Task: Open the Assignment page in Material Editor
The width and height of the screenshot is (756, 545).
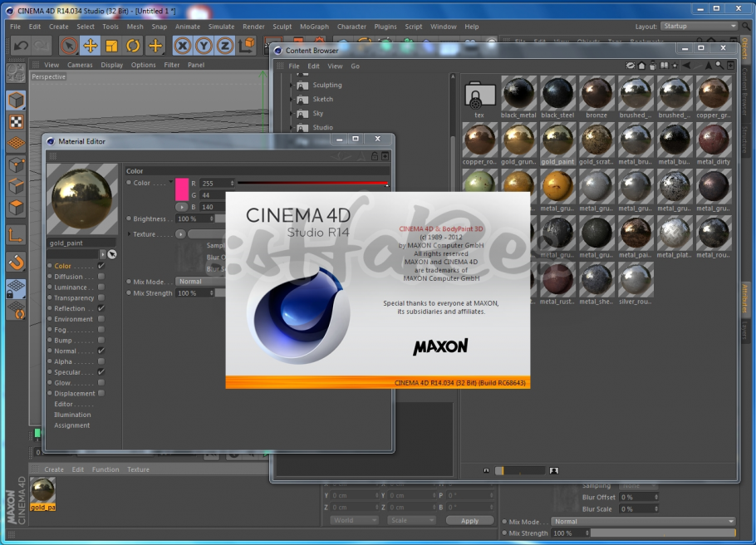Action: [71, 425]
